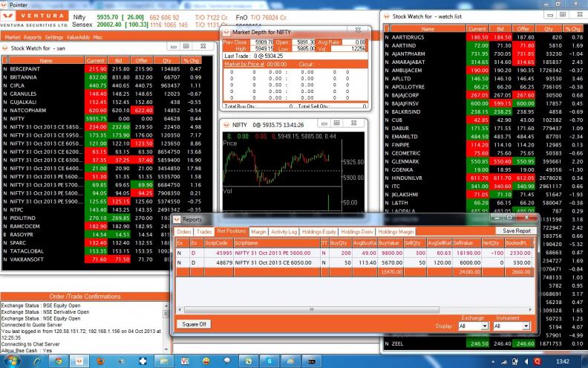Open Skype from the taskbar
This screenshot has height=368, width=588.
click(x=269, y=361)
